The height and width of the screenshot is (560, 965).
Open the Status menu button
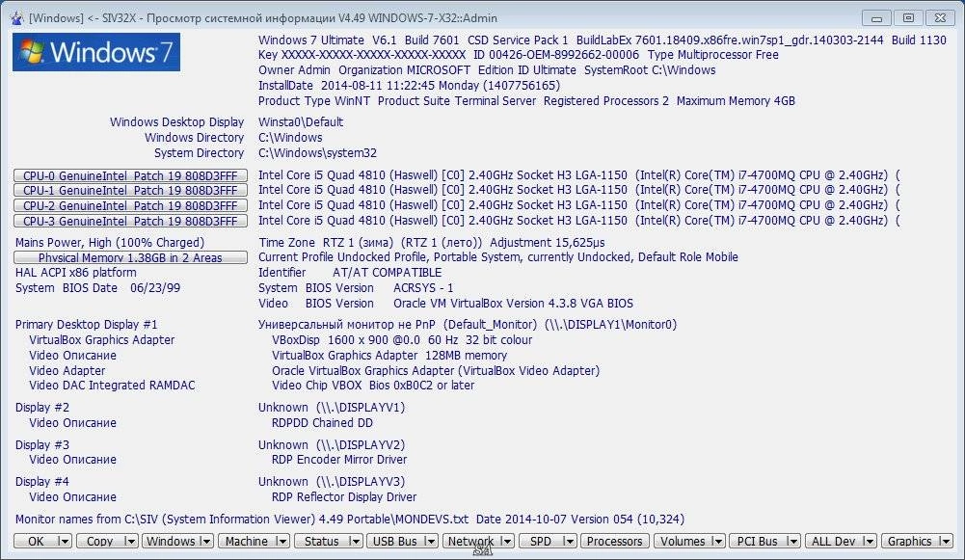tap(321, 541)
